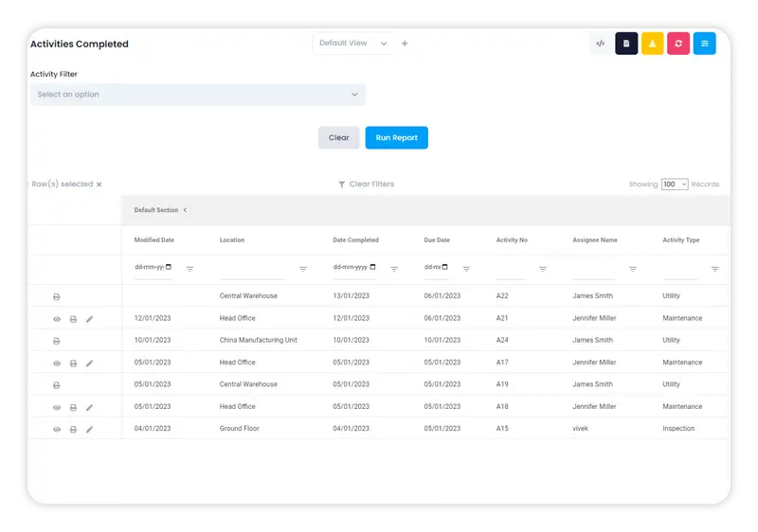Sort by Modified Date column header
This screenshot has width=758, height=532.
pos(154,239)
